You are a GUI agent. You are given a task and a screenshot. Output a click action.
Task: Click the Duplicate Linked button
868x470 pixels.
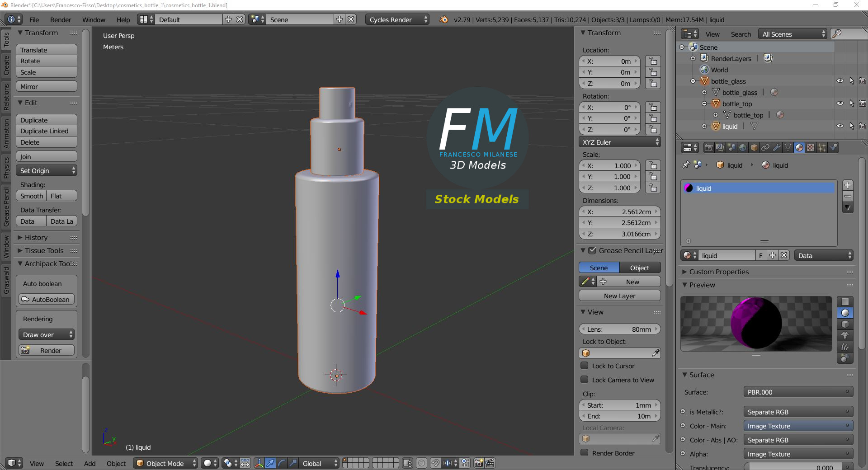tap(46, 131)
